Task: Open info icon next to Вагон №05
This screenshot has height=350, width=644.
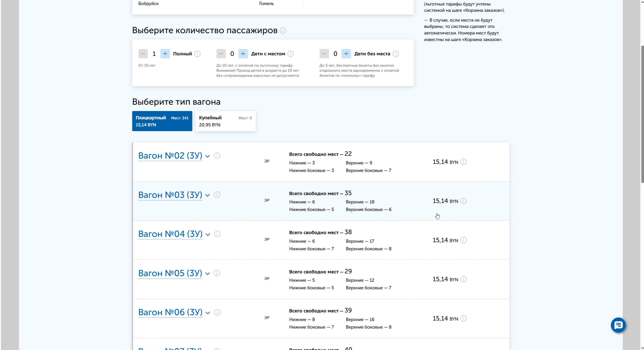Action: click(x=217, y=273)
